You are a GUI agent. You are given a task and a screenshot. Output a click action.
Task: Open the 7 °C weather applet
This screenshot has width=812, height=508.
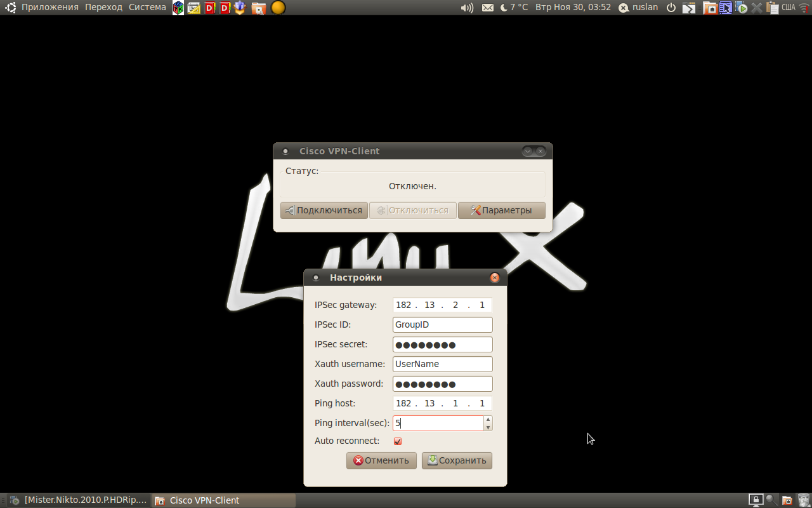(x=514, y=8)
